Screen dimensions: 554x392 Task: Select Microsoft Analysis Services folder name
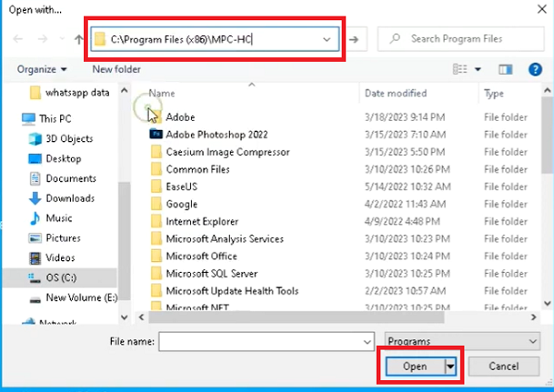click(x=224, y=239)
